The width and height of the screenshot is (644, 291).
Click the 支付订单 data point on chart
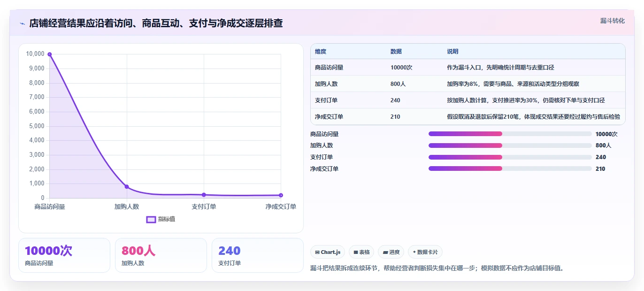pyautogui.click(x=204, y=195)
